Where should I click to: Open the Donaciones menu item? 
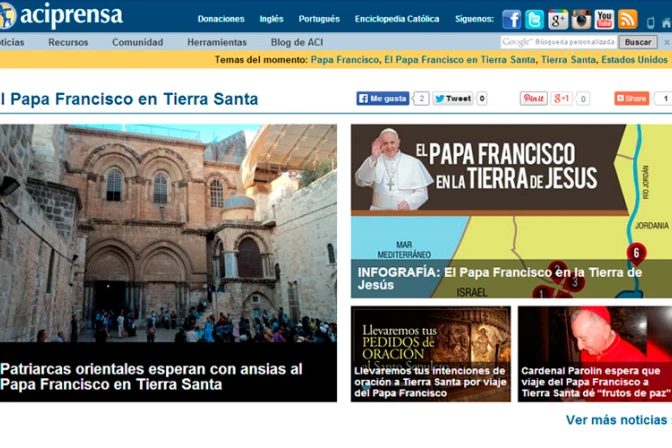(x=221, y=19)
